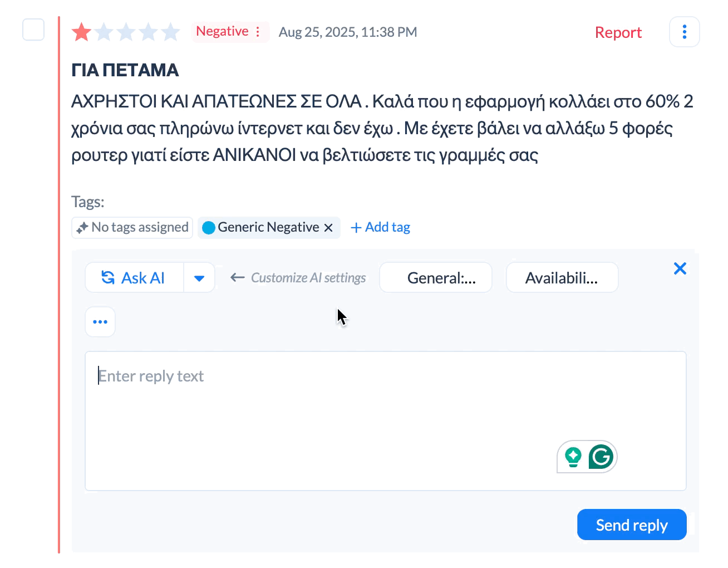The image size is (728, 568).
Task: Close the reply panel
Action: 680,268
